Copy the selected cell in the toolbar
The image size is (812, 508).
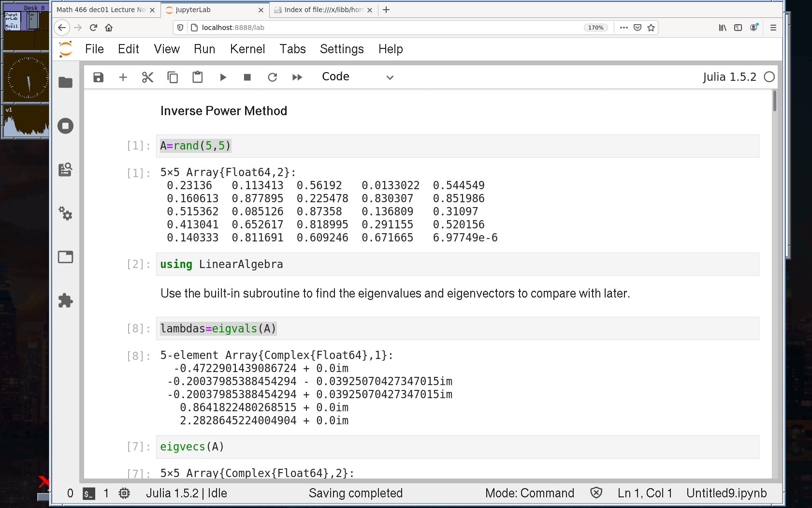(173, 77)
